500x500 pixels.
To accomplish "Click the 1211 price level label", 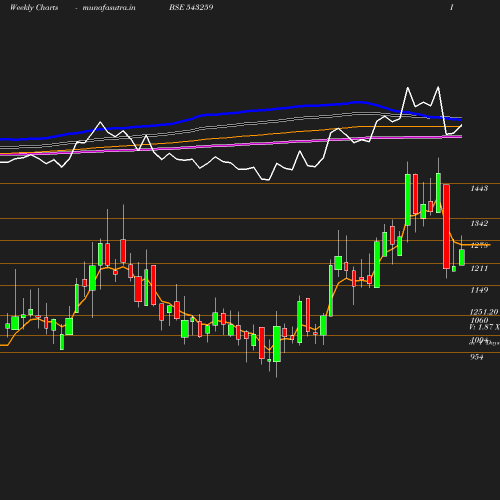I will 479,268.
